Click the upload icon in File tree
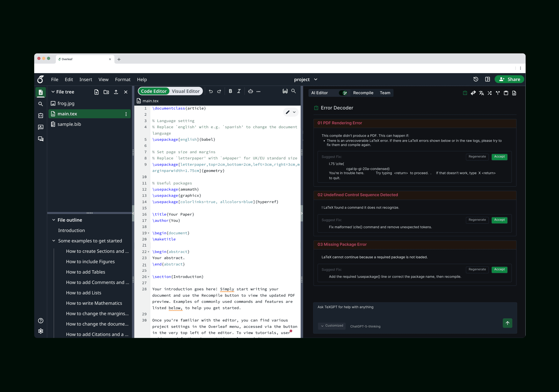The width and height of the screenshot is (559, 392). (116, 92)
